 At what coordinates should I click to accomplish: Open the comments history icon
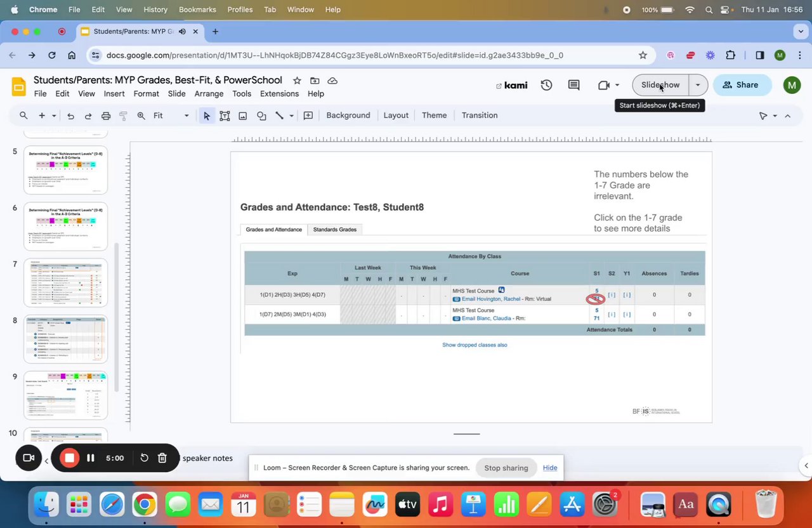click(x=574, y=85)
